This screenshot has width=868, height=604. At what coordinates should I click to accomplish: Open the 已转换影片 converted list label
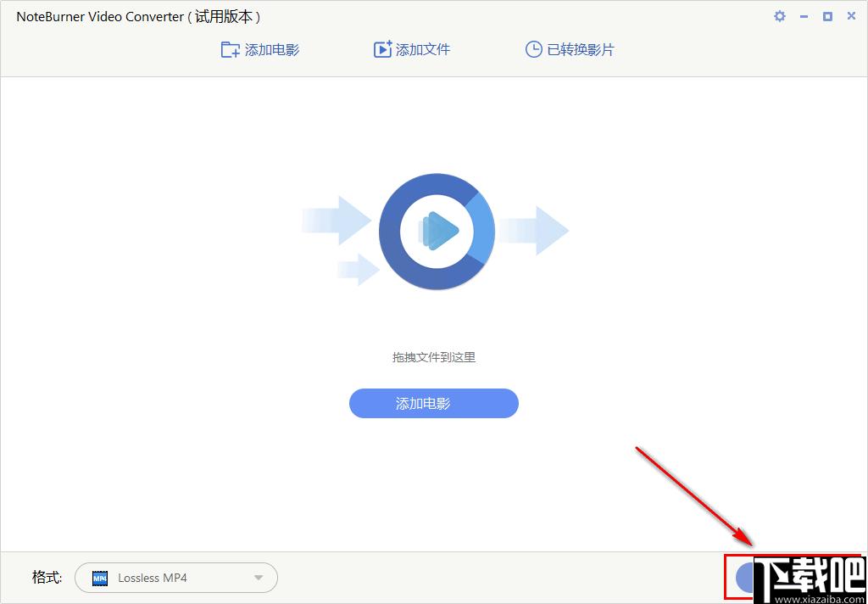(x=581, y=50)
